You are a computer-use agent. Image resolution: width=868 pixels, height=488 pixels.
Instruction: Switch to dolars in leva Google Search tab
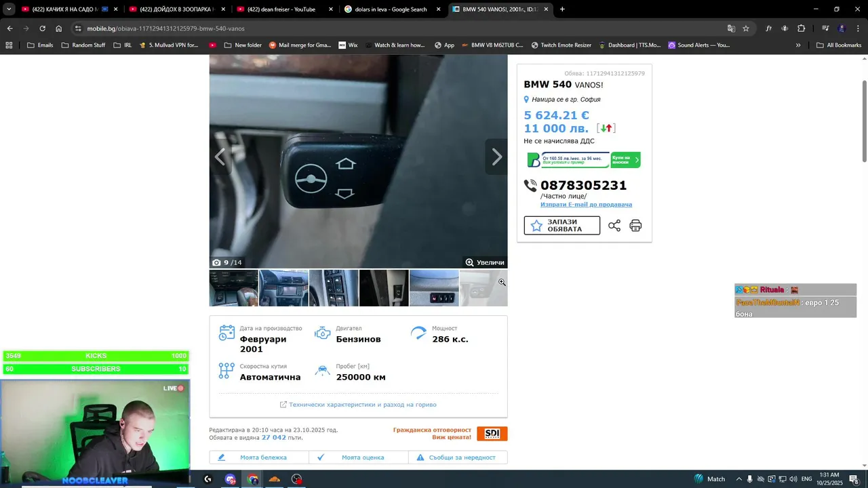pyautogui.click(x=393, y=9)
